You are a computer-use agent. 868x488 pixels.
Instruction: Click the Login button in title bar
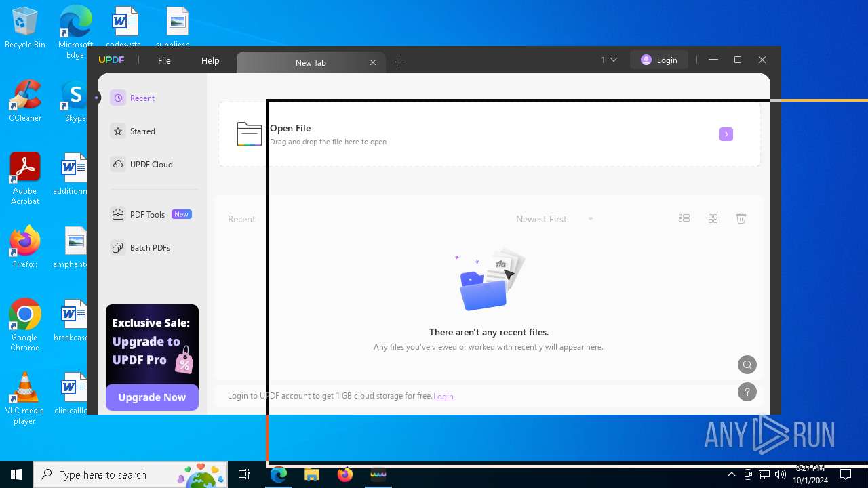[659, 60]
